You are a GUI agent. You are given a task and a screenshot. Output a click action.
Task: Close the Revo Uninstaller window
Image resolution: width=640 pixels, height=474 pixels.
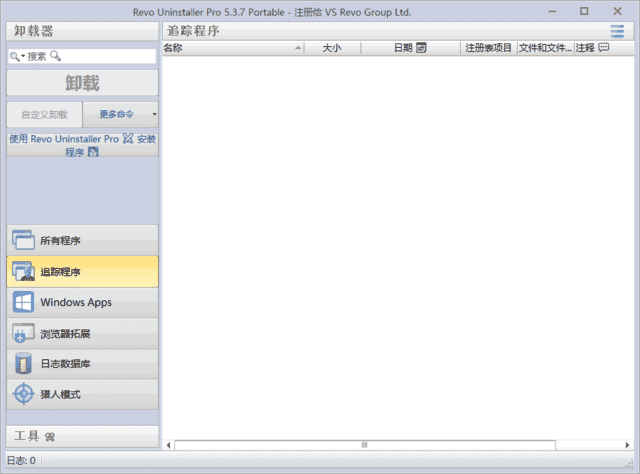click(617, 11)
